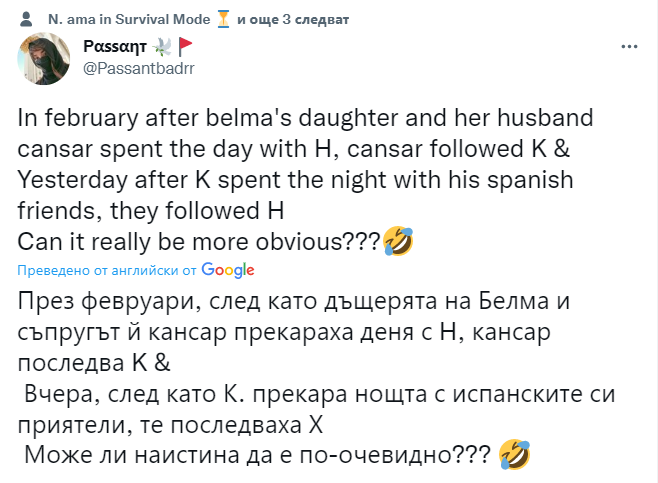Click the red flag emoji beside the name
This screenshot has height=483, width=658.
coord(184,47)
